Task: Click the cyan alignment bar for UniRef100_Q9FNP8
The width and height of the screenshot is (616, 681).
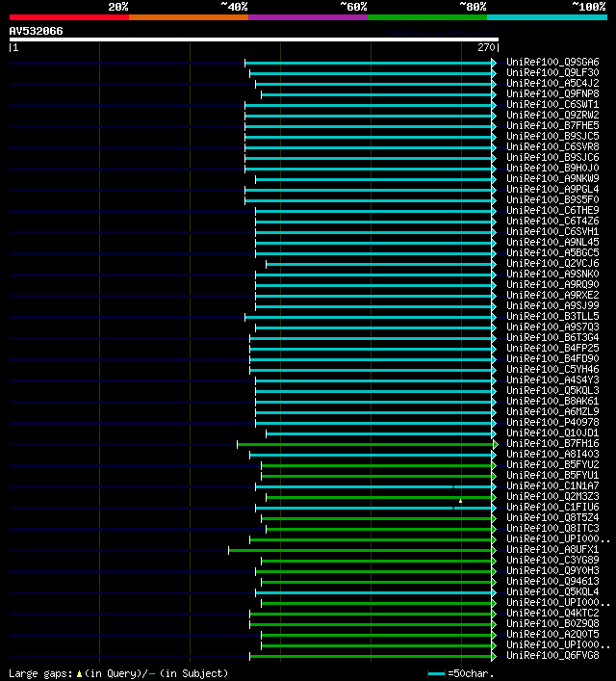Action: point(376,94)
